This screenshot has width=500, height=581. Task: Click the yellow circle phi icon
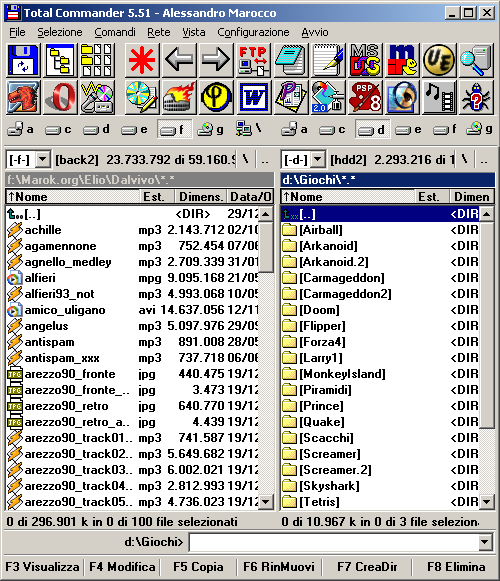point(216,97)
